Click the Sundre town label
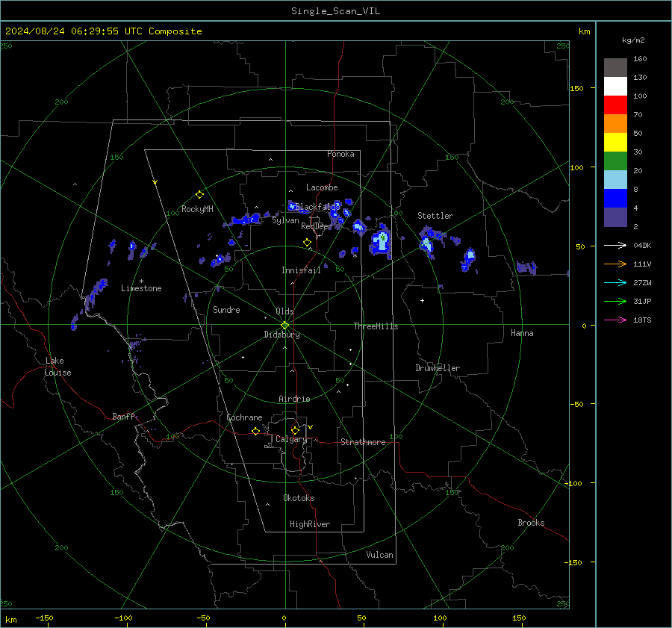This screenshot has width=672, height=628. 226,309
